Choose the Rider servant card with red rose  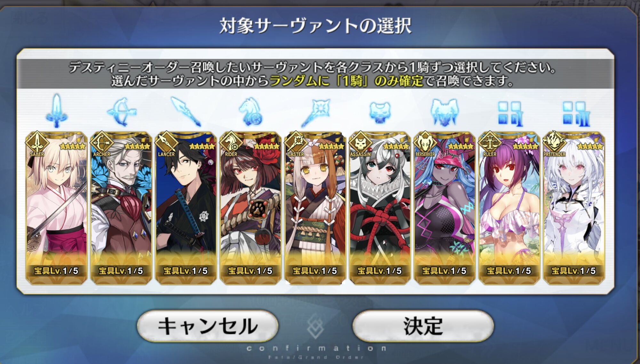tap(251, 208)
